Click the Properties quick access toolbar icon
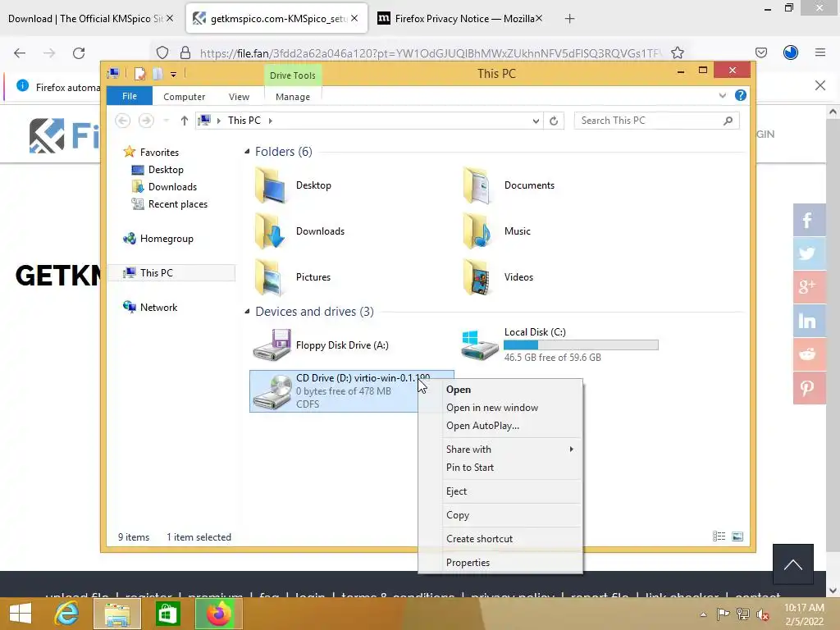Viewport: 840px width, 630px height. 139,74
